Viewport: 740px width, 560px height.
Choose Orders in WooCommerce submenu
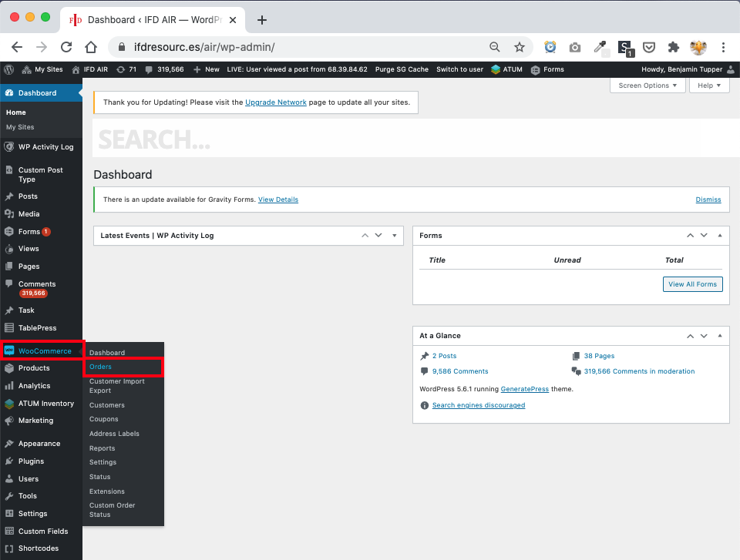(x=123, y=367)
